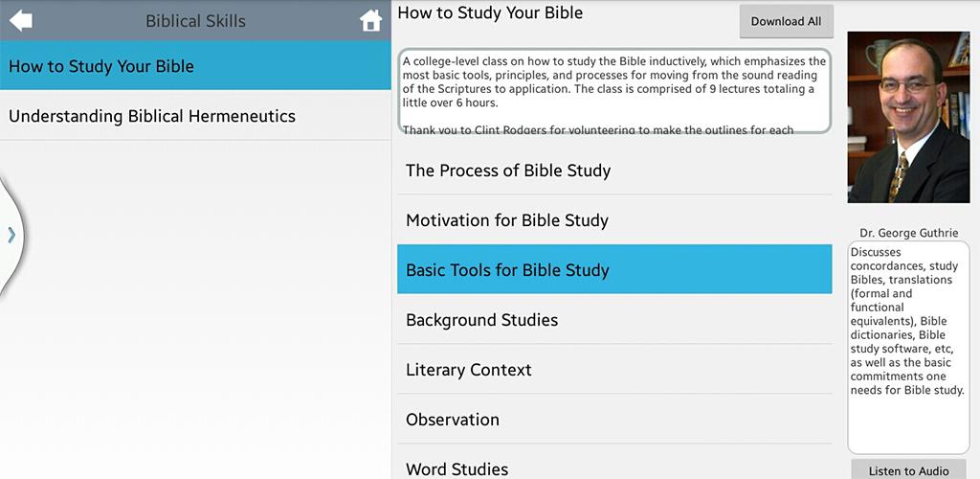Click the lecture summary text panel
Viewport: 980px width, 479px height.
click(908, 347)
